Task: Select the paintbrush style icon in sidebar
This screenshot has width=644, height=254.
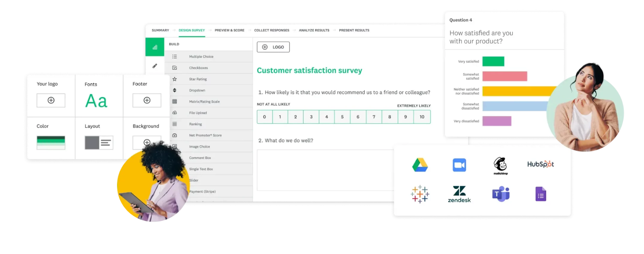Action: point(155,66)
